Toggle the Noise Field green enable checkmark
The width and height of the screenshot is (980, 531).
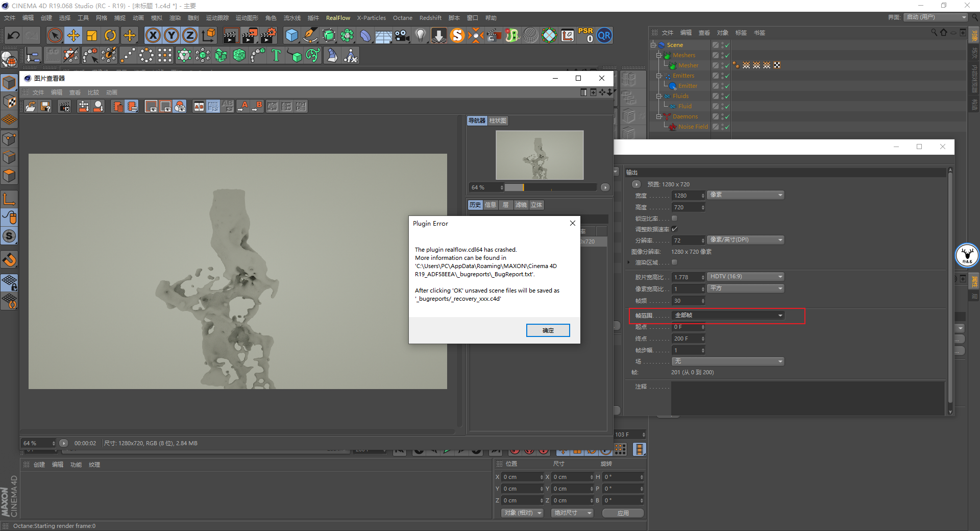727,127
